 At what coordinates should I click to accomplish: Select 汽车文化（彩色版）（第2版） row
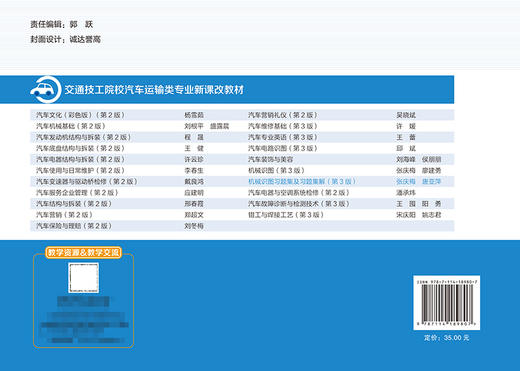click(x=242, y=115)
